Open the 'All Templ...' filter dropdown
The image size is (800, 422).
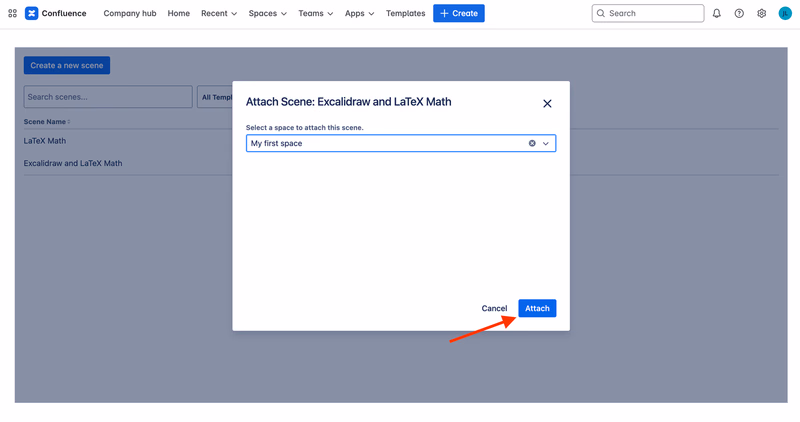point(215,97)
